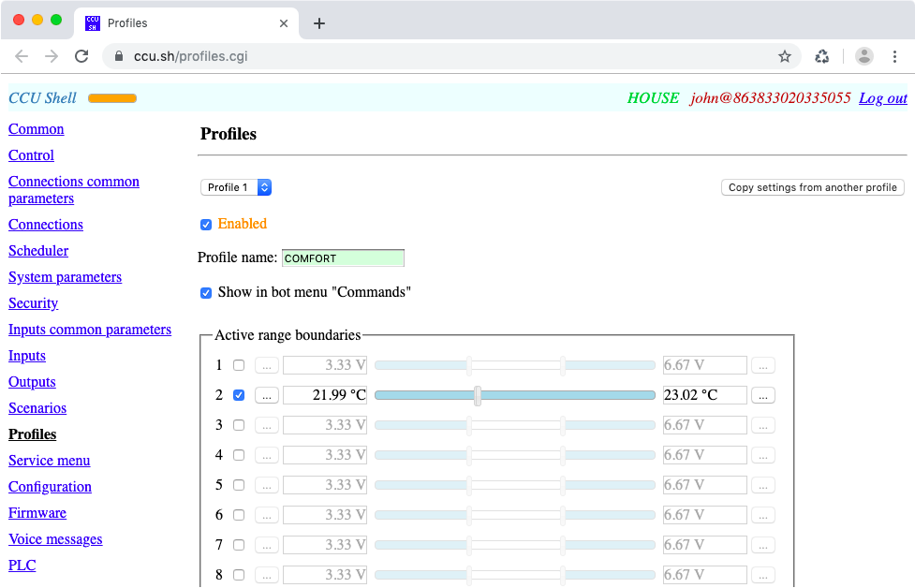
Task: Go back with the browser arrow
Action: (22, 56)
